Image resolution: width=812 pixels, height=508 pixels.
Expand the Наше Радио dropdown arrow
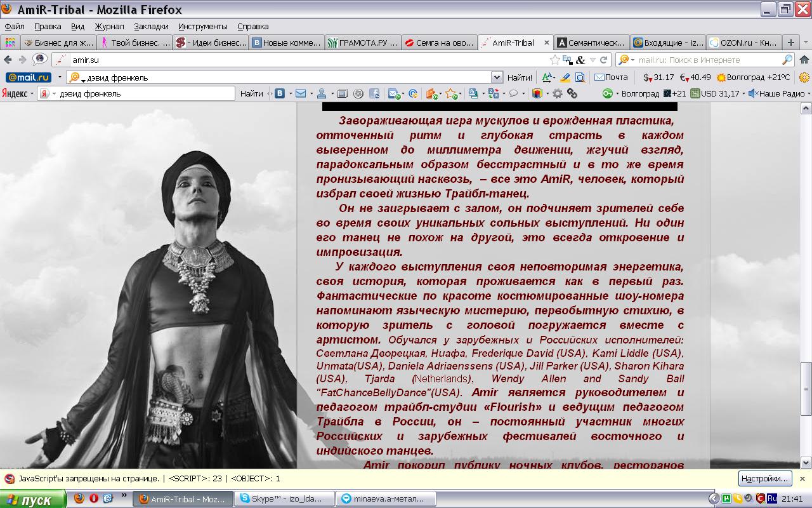pyautogui.click(x=808, y=93)
